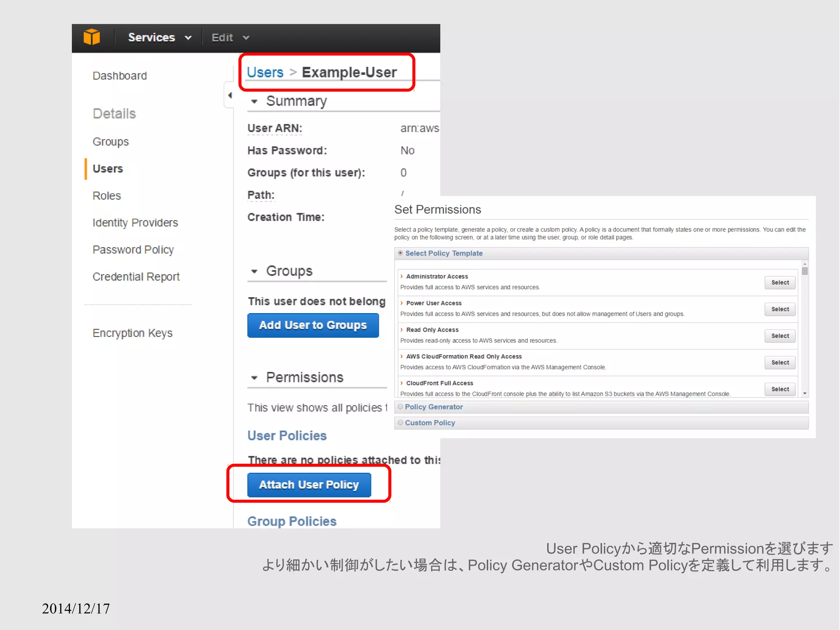Expand AWS CloudFormation Read Only Access details
The image size is (840, 630).
point(402,356)
